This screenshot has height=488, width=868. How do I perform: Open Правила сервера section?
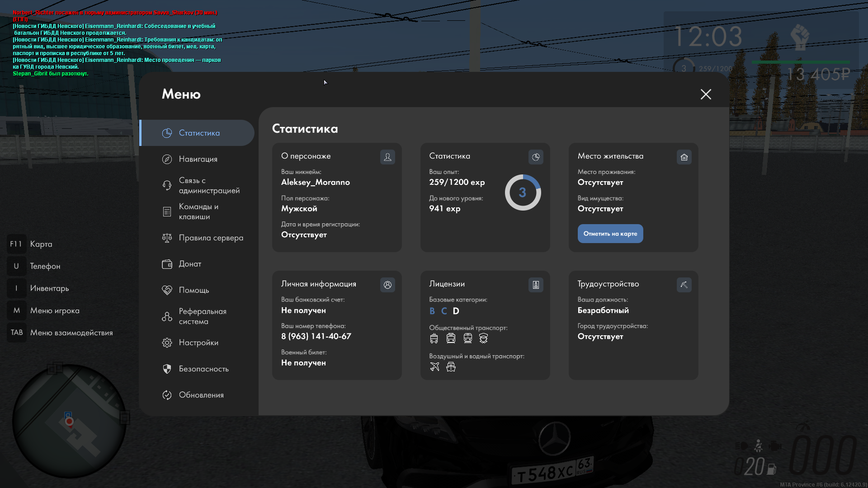pyautogui.click(x=211, y=238)
